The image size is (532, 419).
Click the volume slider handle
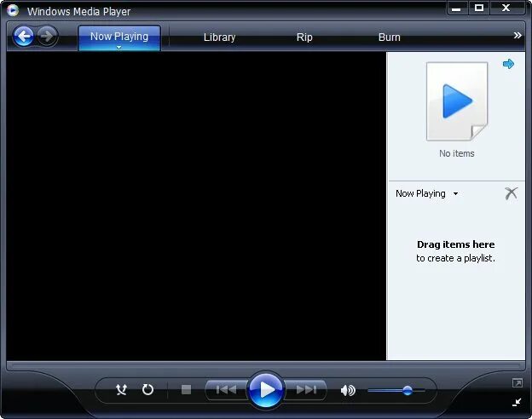pos(408,391)
